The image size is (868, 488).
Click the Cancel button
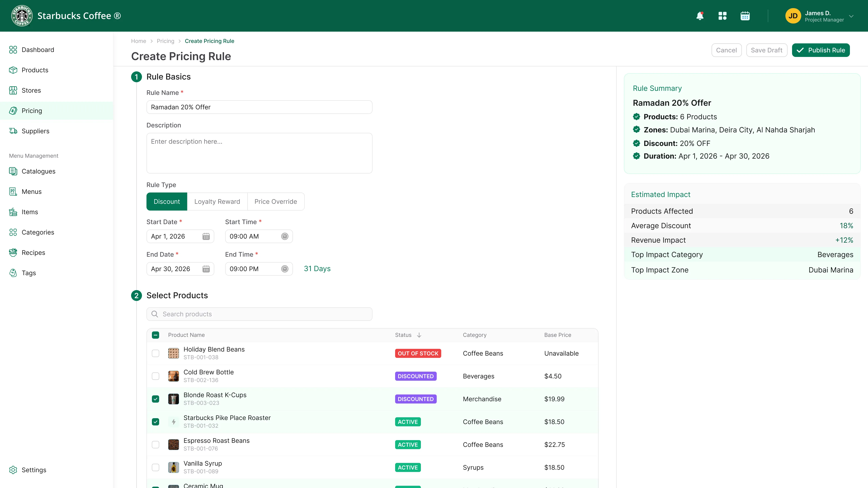tap(726, 50)
